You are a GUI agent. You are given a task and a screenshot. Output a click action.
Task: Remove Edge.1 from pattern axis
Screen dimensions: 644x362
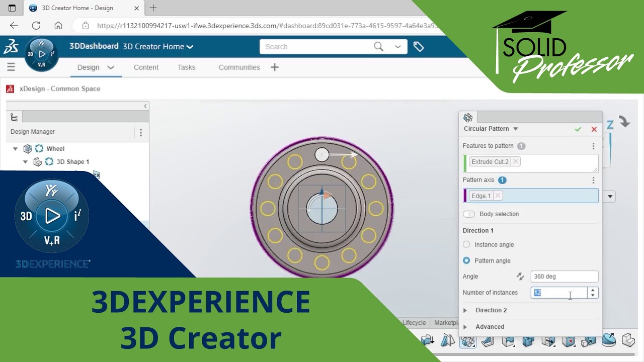pos(498,196)
